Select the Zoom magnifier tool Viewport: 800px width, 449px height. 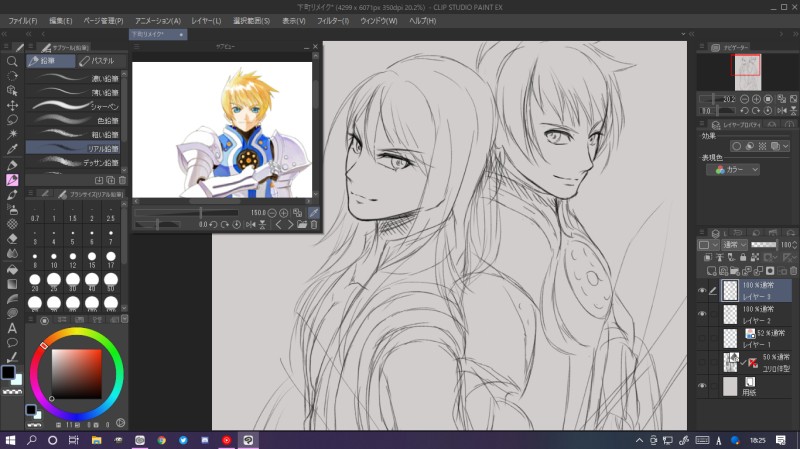[12, 61]
